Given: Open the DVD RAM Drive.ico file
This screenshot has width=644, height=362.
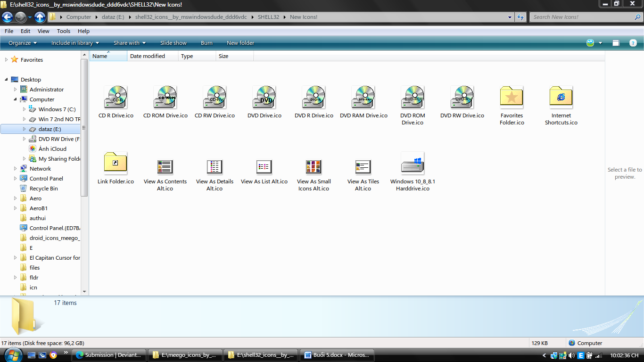Looking at the screenshot, I should (x=363, y=97).
